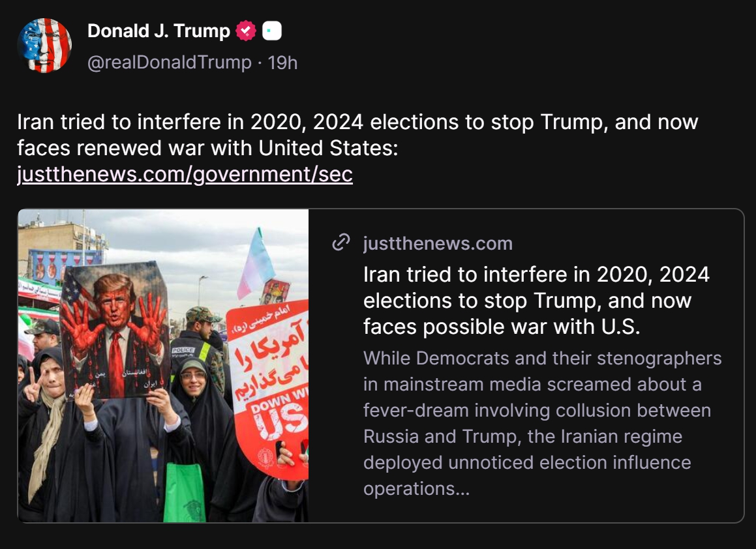
Task: Click the pastel striped flag in the preview photo
Action: pyautogui.click(x=256, y=263)
